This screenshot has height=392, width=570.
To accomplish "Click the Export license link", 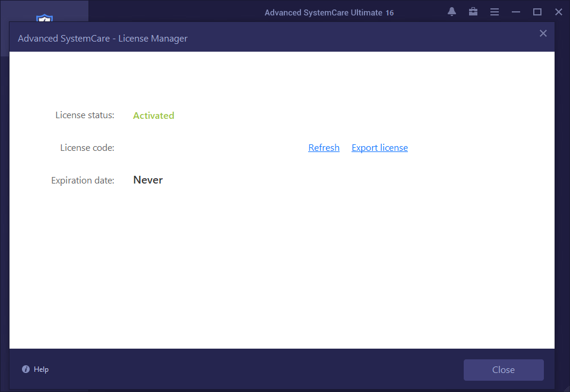I will coord(379,148).
